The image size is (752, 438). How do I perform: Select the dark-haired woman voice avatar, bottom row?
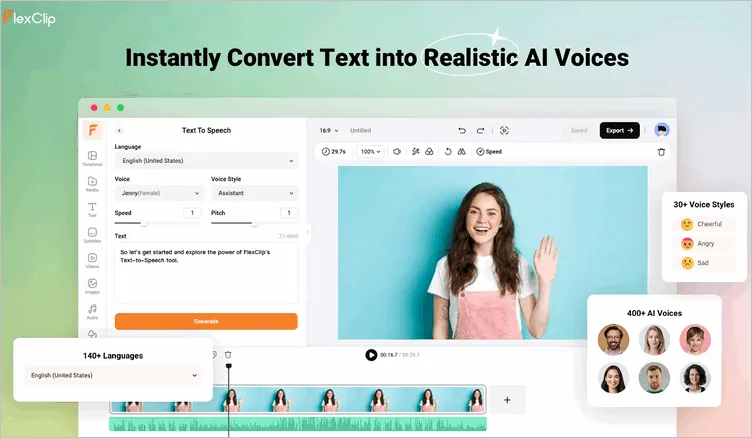click(x=613, y=378)
